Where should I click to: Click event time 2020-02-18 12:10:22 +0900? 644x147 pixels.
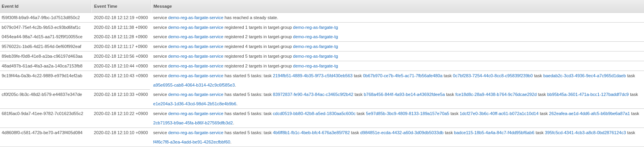tap(121, 113)
